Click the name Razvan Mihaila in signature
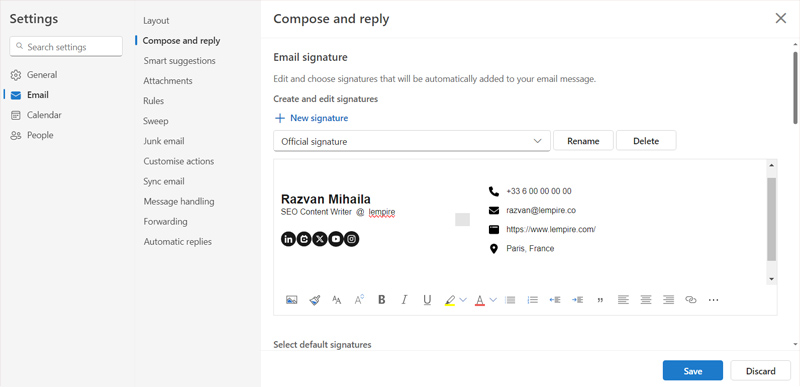The image size is (800, 387). tap(326, 199)
